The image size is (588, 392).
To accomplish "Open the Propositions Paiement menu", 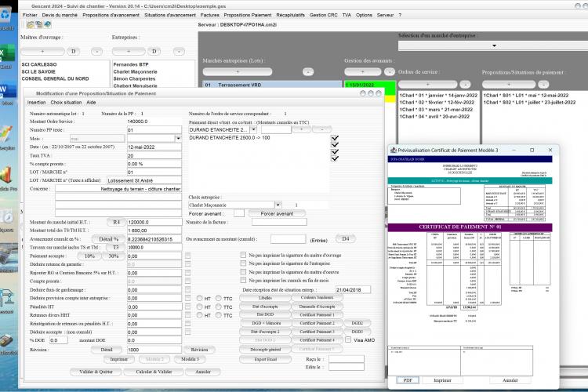I will click(x=247, y=15).
